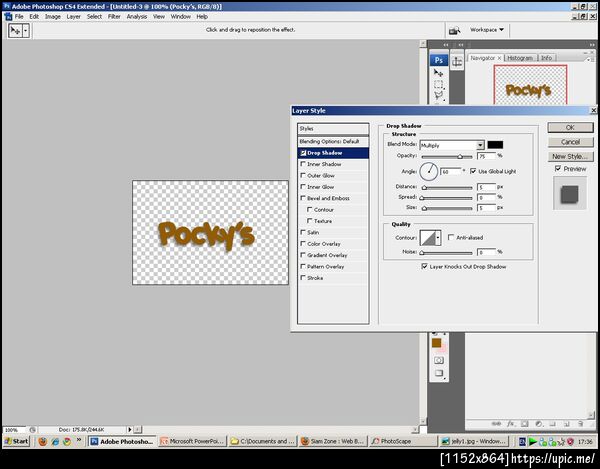
Task: Select the Rectangular Marquee tool
Action: tap(439, 84)
